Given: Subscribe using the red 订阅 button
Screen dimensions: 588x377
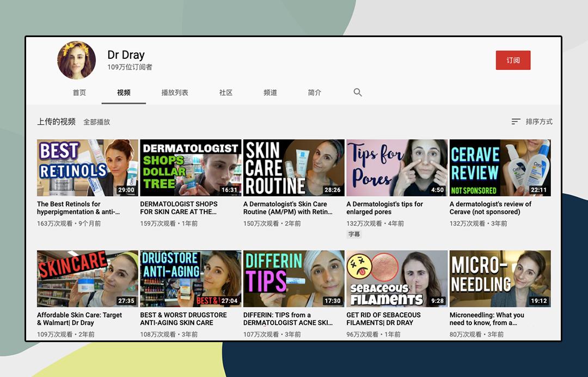Looking at the screenshot, I should pos(513,60).
